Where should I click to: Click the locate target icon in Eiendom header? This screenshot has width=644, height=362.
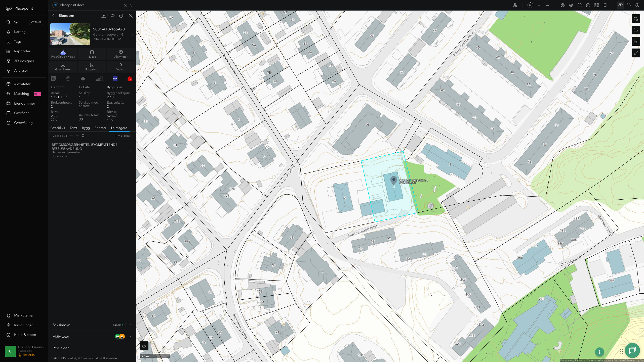click(121, 16)
